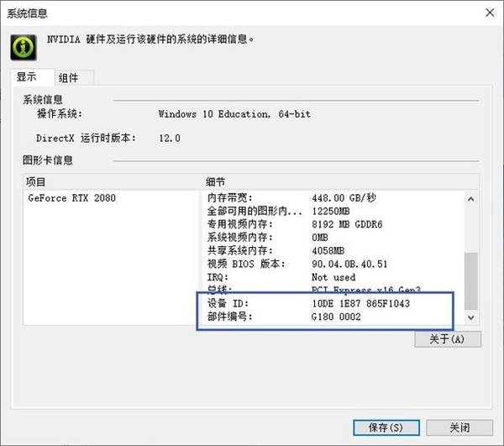Open the 关于(A) about button

coord(448,339)
